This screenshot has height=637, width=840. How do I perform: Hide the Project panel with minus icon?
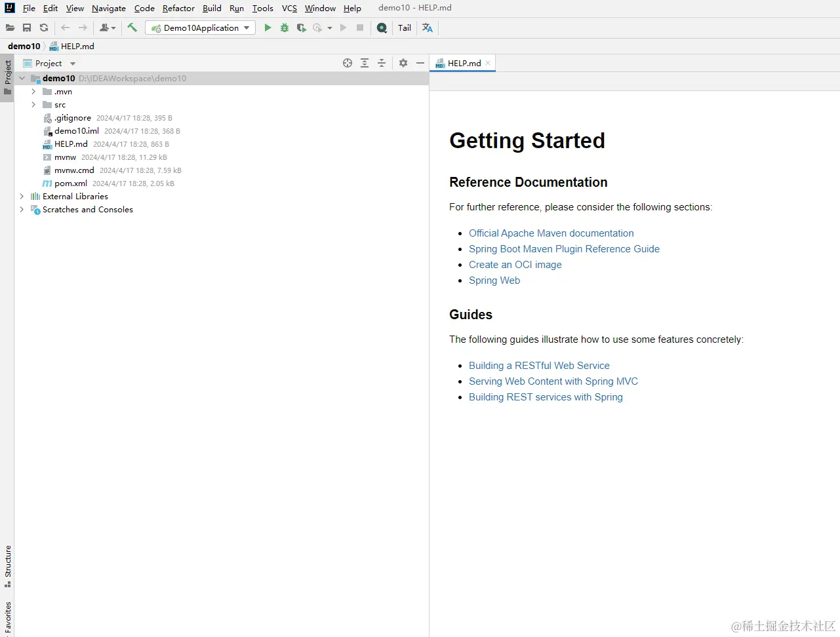point(420,63)
